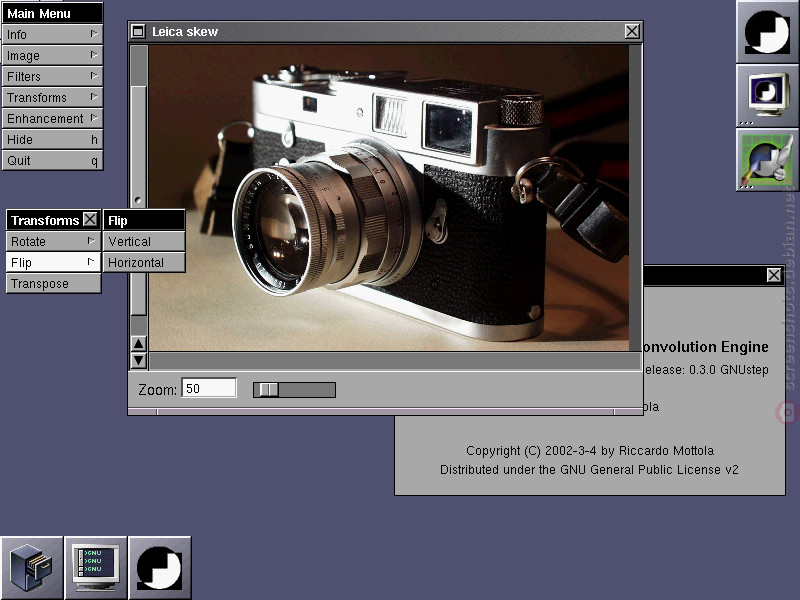Click the copyright text by Riccardo Mottola
The height and width of the screenshot is (600, 800).
(x=590, y=451)
